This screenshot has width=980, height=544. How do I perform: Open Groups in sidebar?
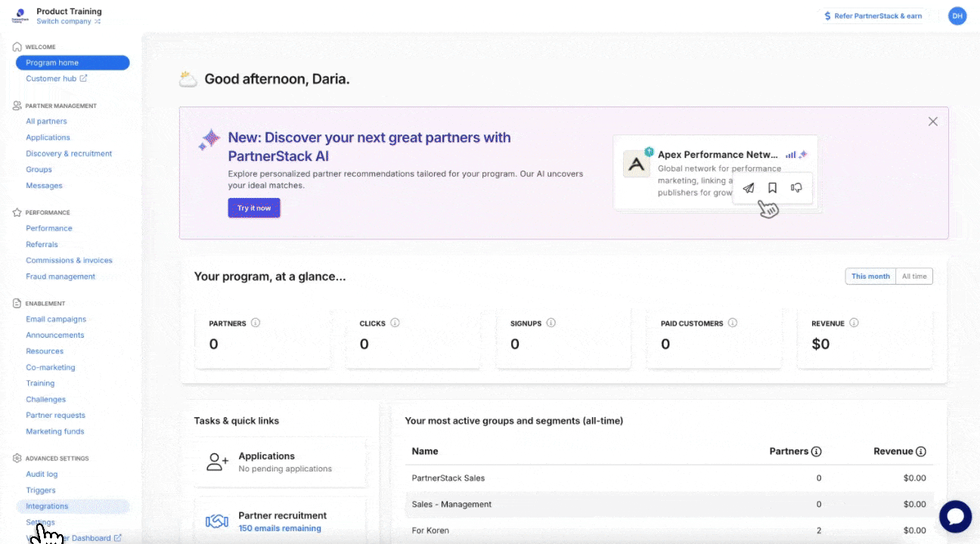39,169
